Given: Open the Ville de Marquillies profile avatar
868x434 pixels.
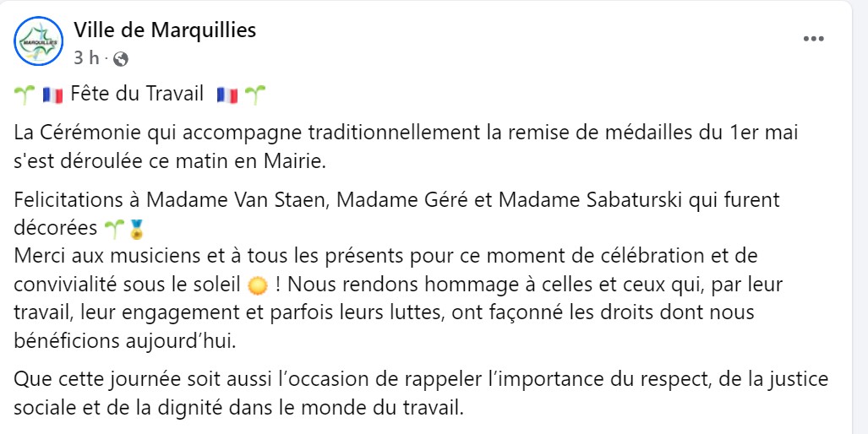Looking at the screenshot, I should pyautogui.click(x=38, y=41).
